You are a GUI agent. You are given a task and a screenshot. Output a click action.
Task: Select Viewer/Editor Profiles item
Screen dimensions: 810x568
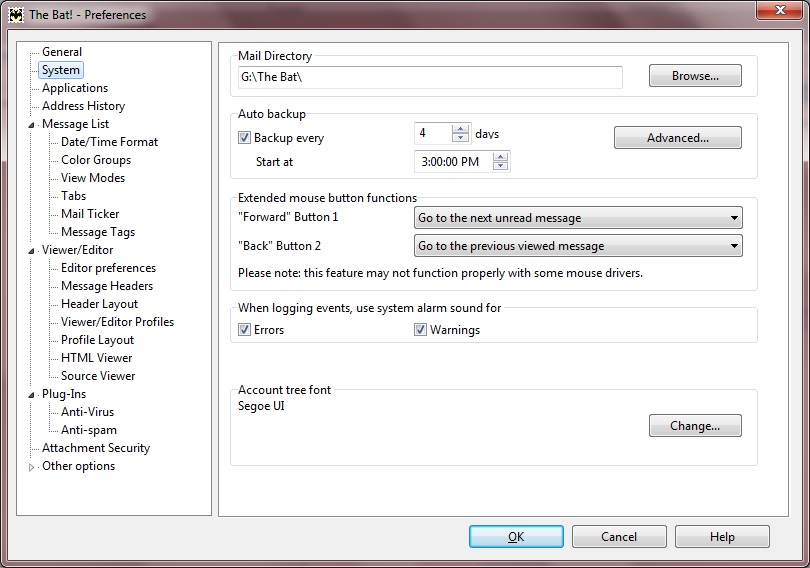tap(117, 322)
